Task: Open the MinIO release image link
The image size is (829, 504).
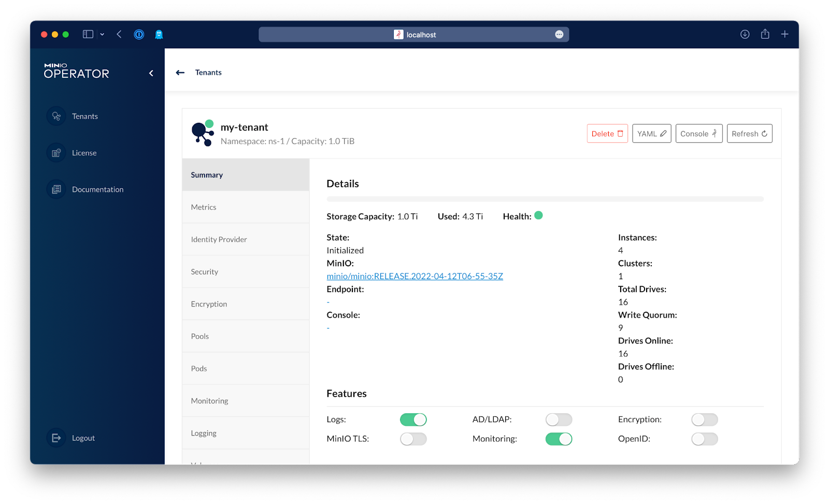Action: point(414,276)
